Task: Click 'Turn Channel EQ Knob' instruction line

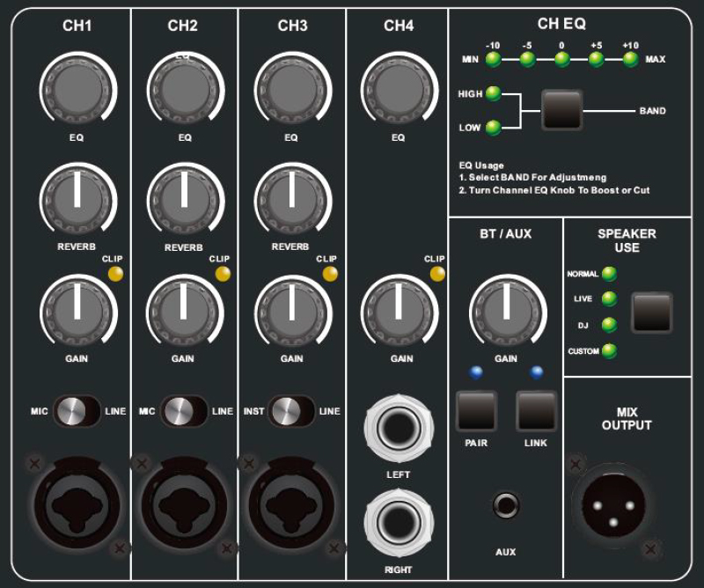Action: click(554, 190)
